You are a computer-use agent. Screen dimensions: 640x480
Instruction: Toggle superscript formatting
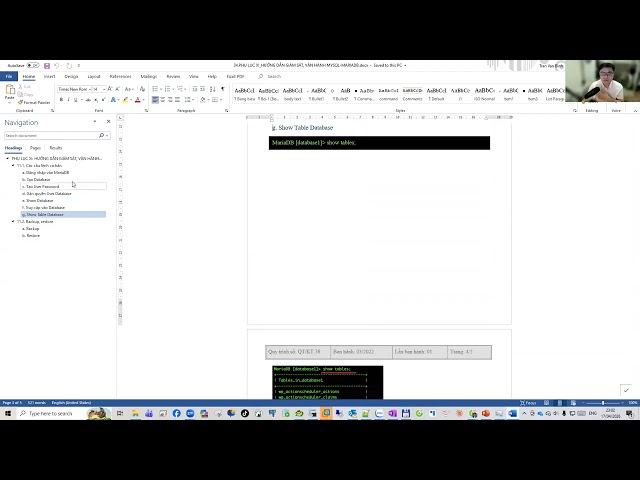(x=103, y=100)
